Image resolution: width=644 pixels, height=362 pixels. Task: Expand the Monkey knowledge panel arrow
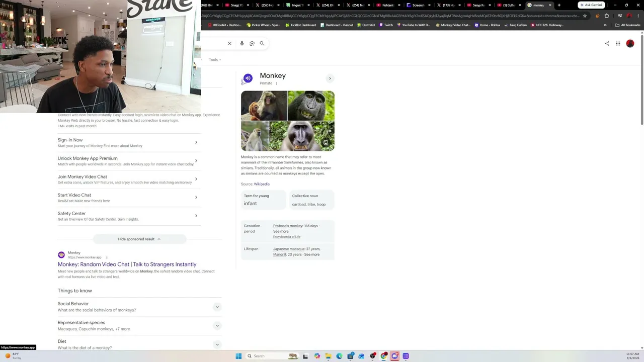click(x=330, y=78)
